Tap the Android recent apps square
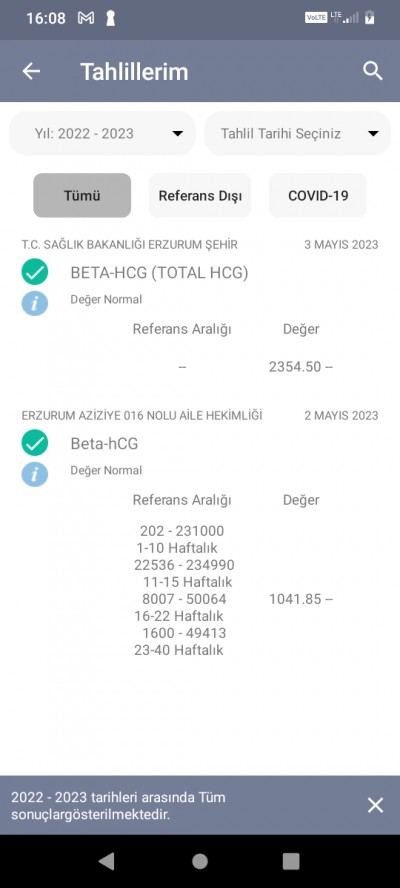This screenshot has height=888, width=400. pos(291,861)
